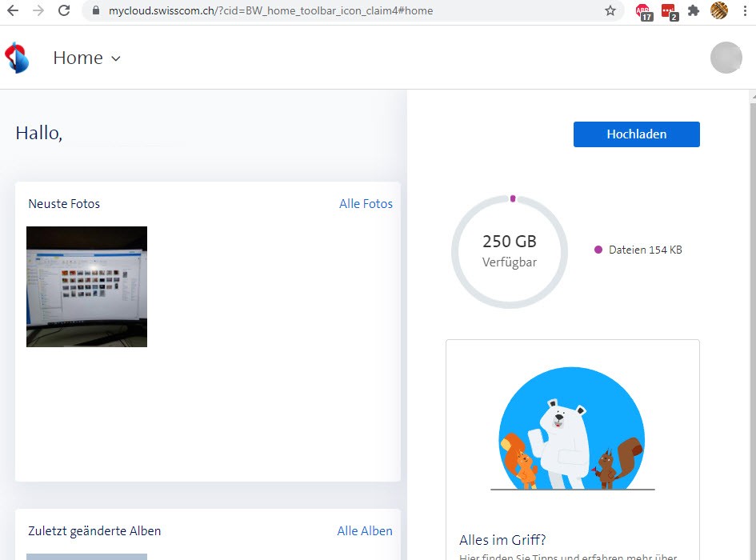This screenshot has width=756, height=560.
Task: Open the newest photo thumbnail
Action: [86, 286]
